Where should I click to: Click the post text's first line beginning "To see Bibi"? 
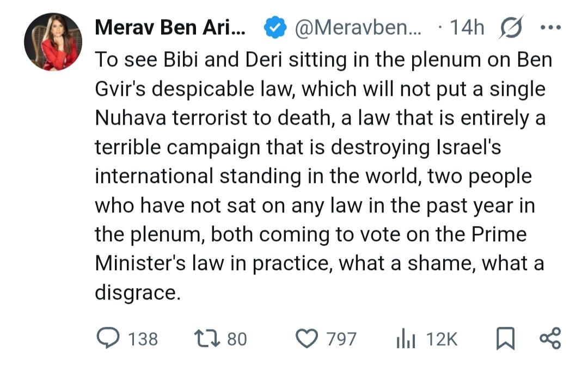point(323,59)
